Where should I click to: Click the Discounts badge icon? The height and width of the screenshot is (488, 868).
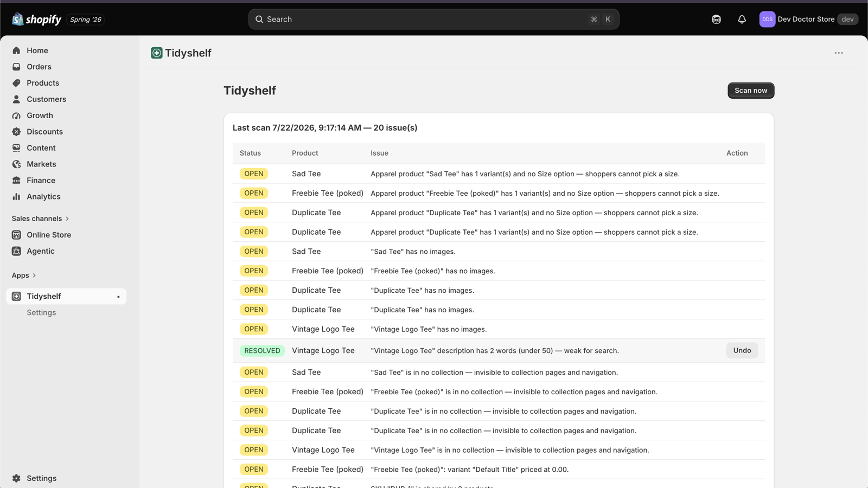tap(16, 132)
